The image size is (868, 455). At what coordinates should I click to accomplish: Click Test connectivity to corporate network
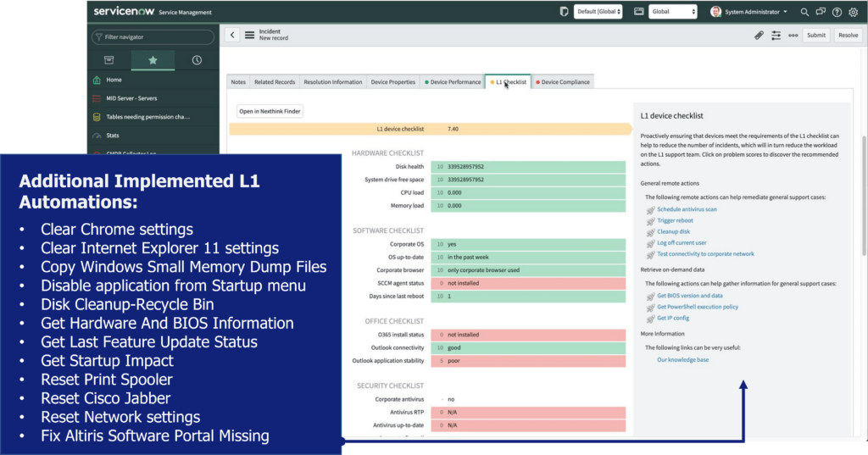point(705,253)
